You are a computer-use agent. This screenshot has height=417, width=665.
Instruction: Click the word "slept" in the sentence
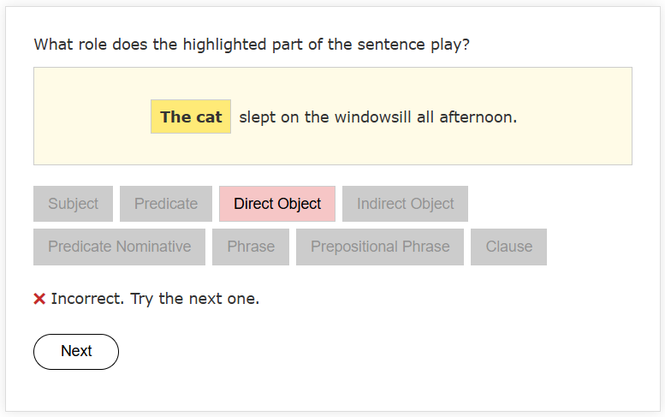pos(259,117)
